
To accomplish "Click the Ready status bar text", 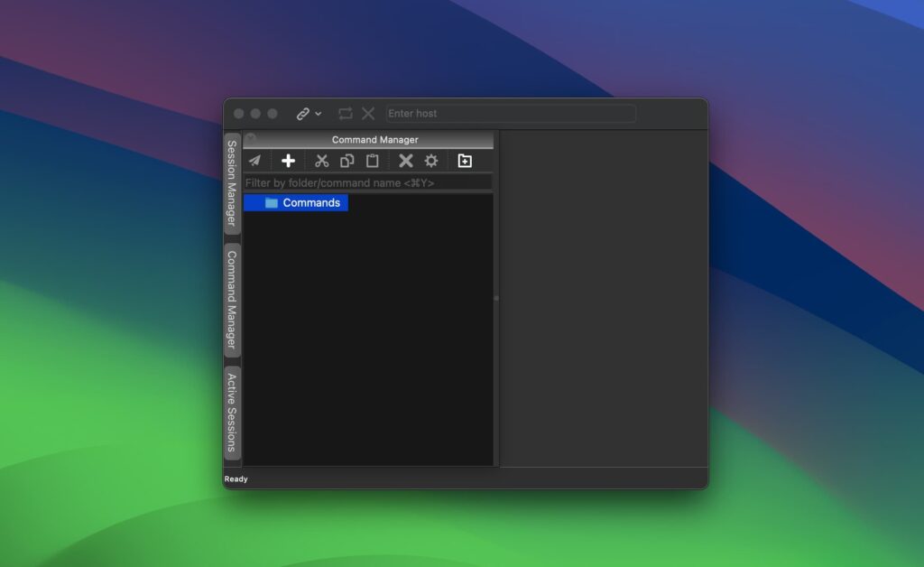I will (x=235, y=479).
